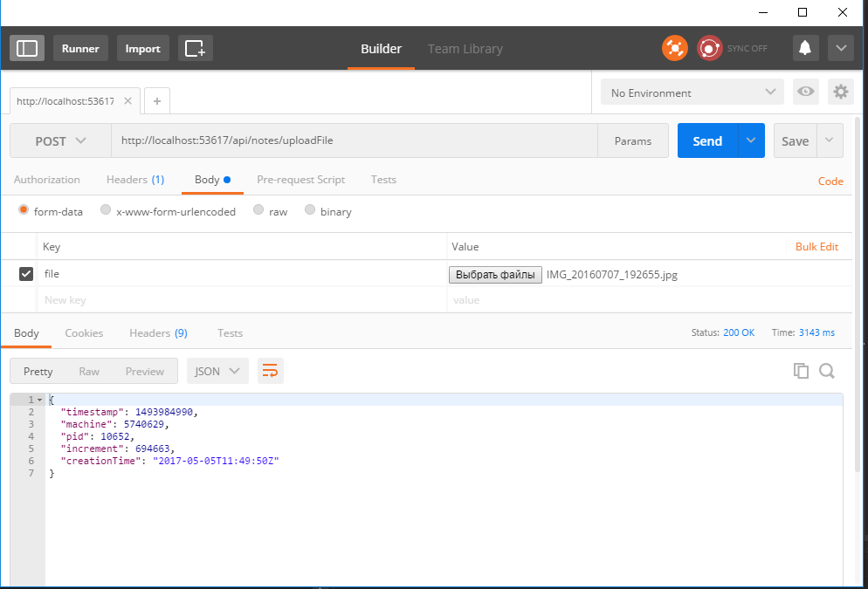Toggle the sidebar panel icon
This screenshot has height=589, width=868.
click(27, 48)
